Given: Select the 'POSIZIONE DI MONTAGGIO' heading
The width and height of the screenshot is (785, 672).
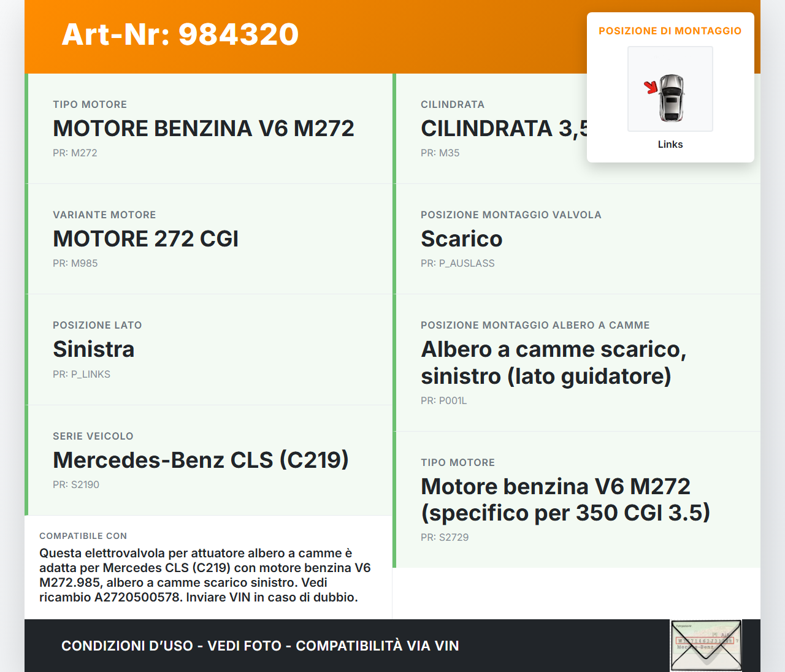Looking at the screenshot, I should (670, 31).
